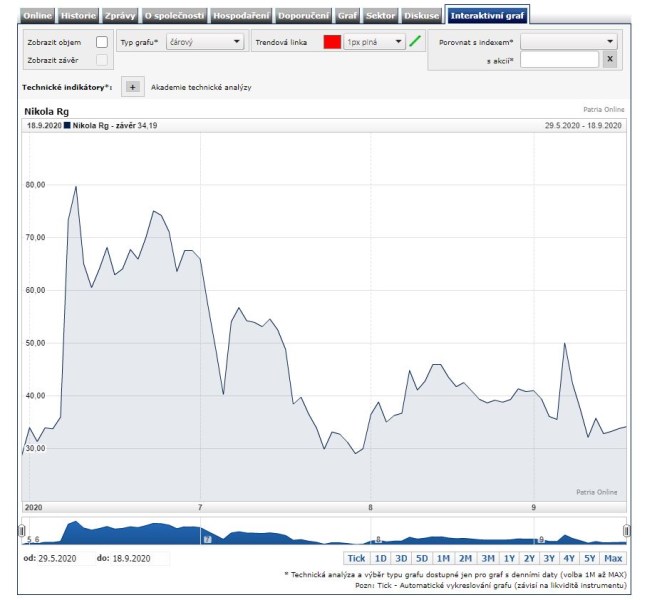Choose the Tick interval button

pyautogui.click(x=356, y=558)
